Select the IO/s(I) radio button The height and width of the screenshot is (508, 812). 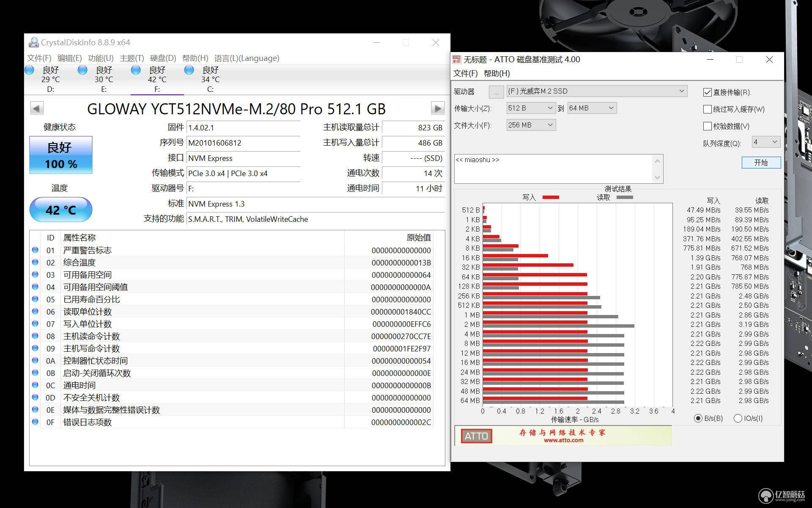[x=738, y=418]
